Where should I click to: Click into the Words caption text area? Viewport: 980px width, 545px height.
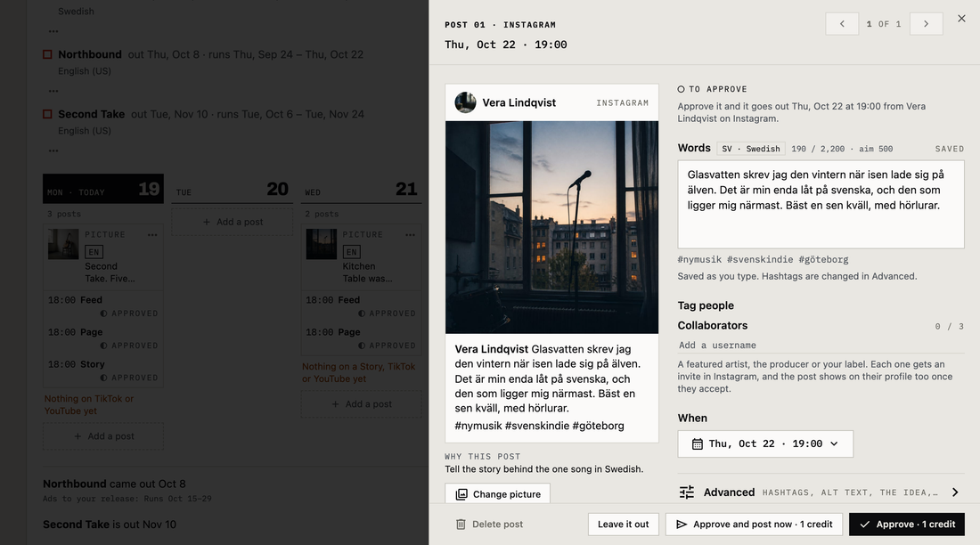point(821,205)
